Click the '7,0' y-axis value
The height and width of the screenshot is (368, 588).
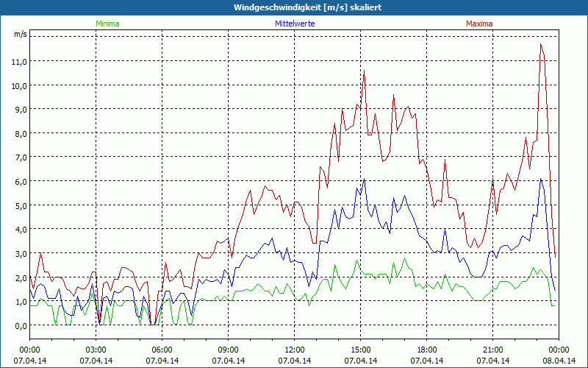pyautogui.click(x=21, y=158)
